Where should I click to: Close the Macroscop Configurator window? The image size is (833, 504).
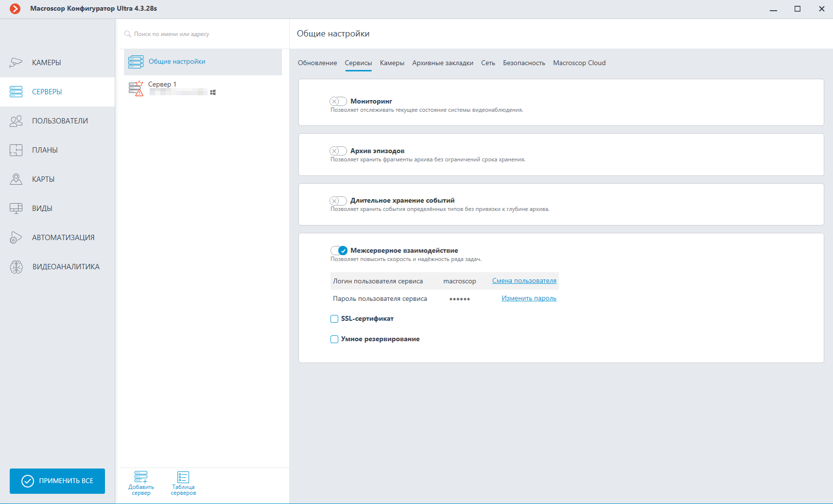coord(821,9)
